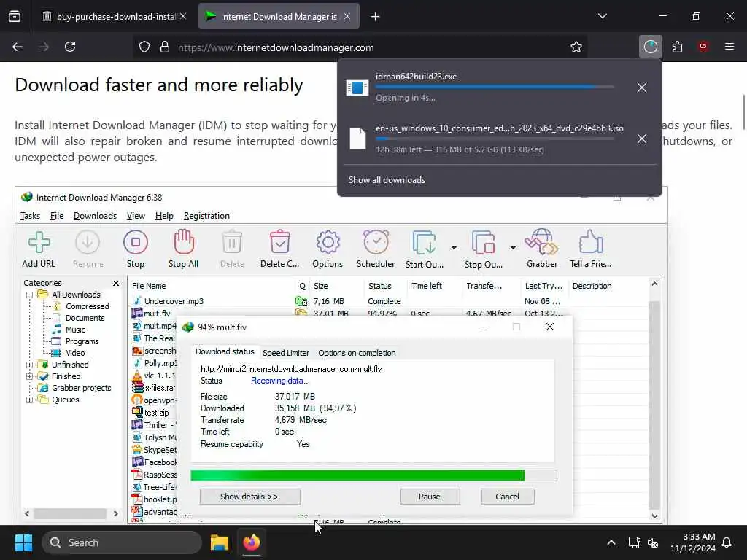
Task: Show hidden system tray icons
Action: (x=611, y=542)
